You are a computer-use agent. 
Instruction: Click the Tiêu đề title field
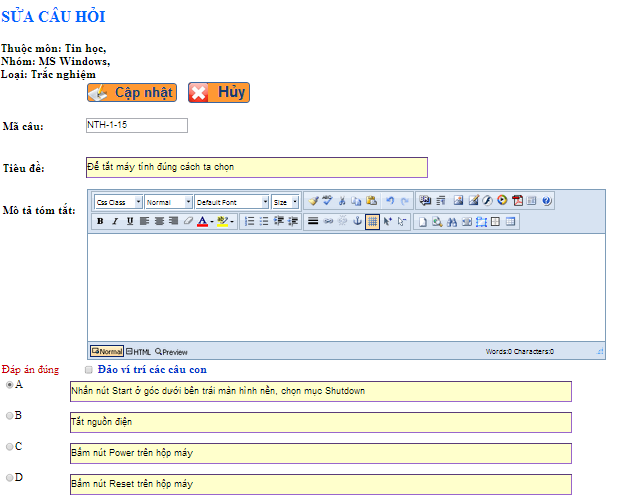(257, 168)
